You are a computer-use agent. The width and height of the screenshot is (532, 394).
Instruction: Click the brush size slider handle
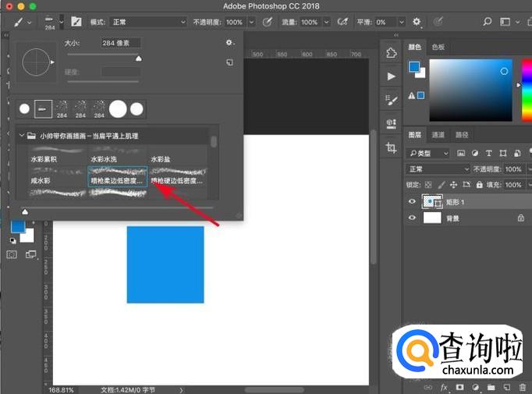(139, 57)
